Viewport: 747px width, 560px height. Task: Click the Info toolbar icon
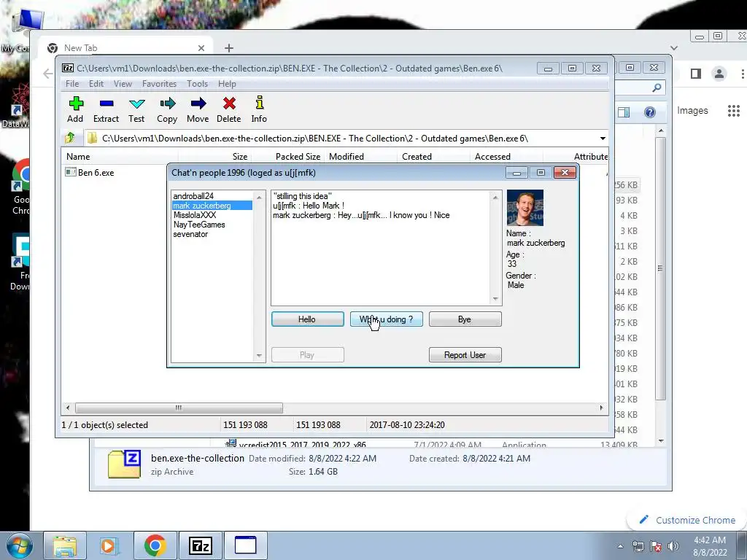[x=259, y=109]
